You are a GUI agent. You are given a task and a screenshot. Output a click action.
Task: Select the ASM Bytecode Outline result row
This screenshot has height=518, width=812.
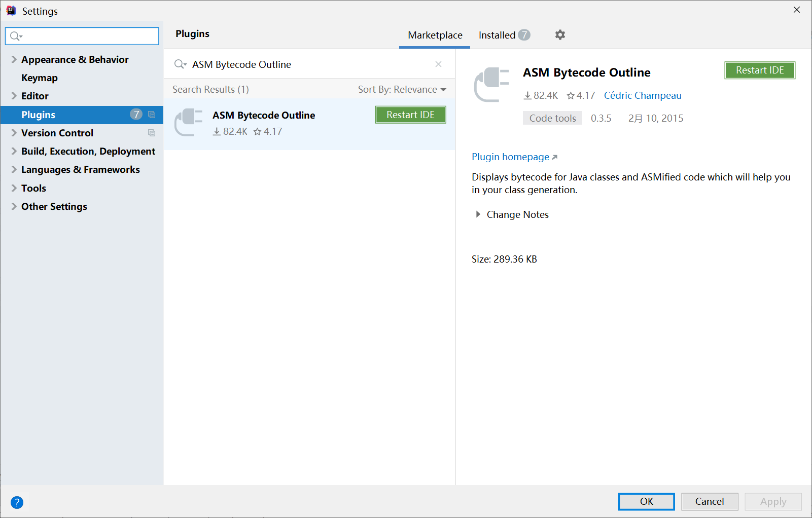tap(309, 124)
